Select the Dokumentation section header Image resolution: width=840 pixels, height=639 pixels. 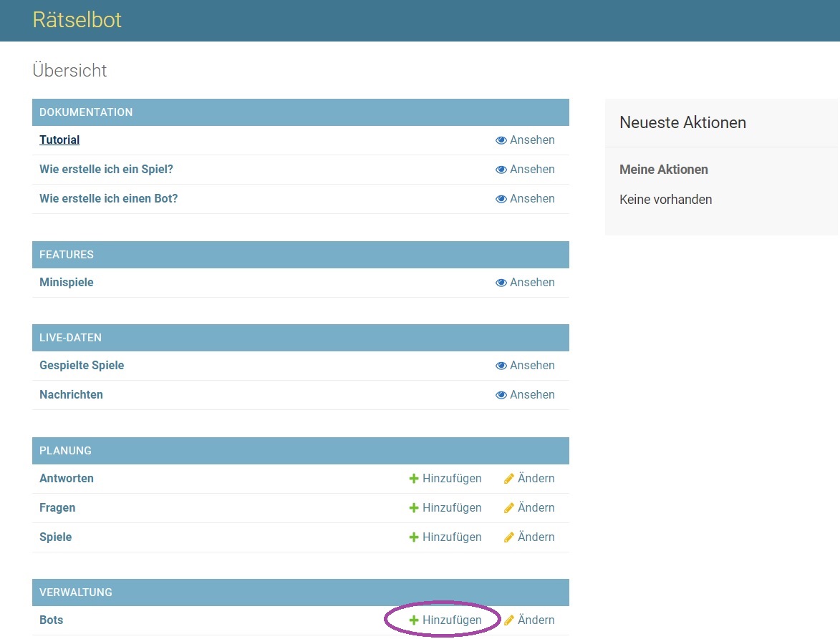tap(86, 112)
